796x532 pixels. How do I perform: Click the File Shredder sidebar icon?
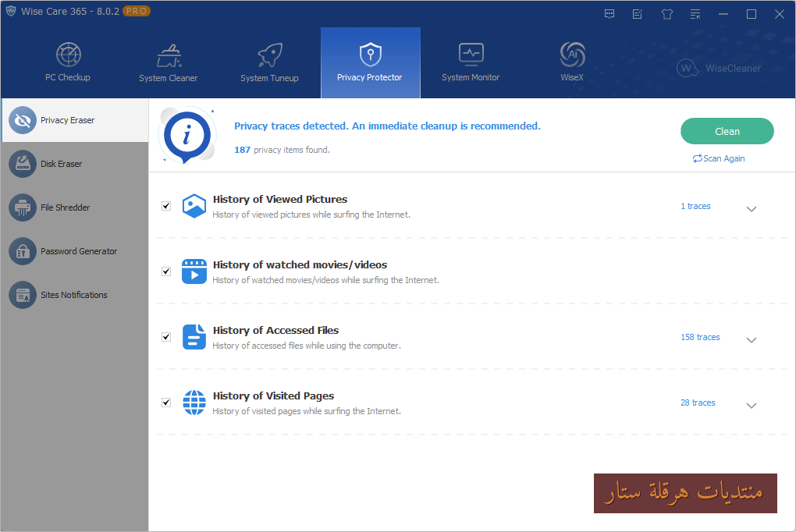tap(23, 207)
